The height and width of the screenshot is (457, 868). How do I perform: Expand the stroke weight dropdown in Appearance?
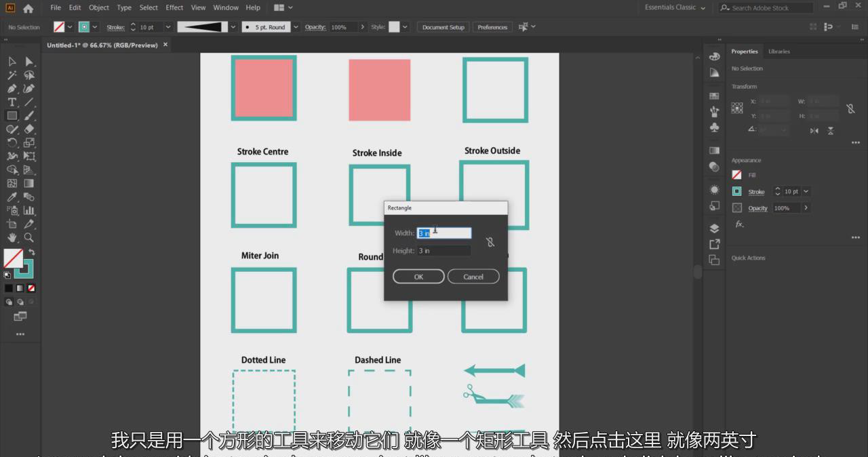coord(806,192)
